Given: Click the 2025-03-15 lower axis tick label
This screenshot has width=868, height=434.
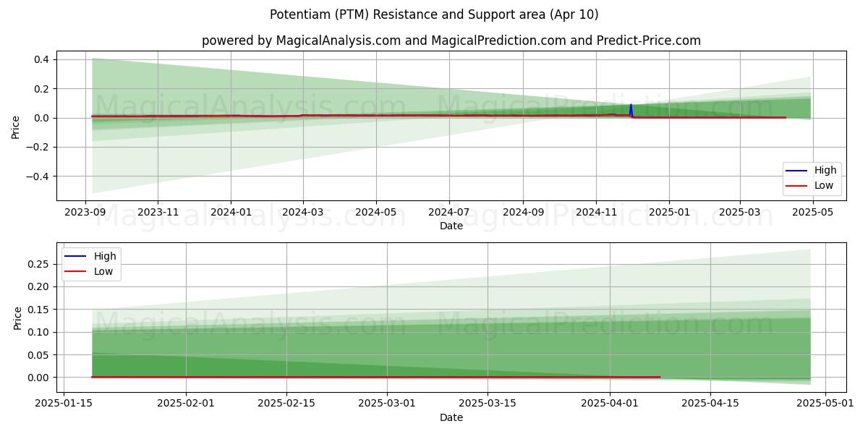Looking at the screenshot, I should 486,404.
